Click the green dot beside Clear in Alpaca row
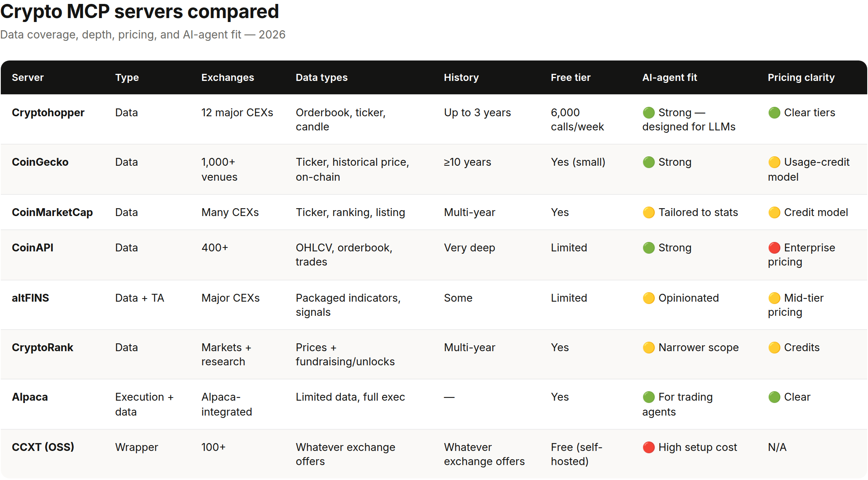 (x=774, y=397)
